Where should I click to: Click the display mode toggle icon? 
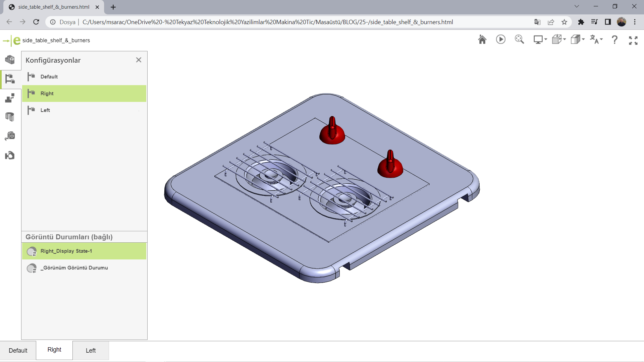tap(577, 39)
